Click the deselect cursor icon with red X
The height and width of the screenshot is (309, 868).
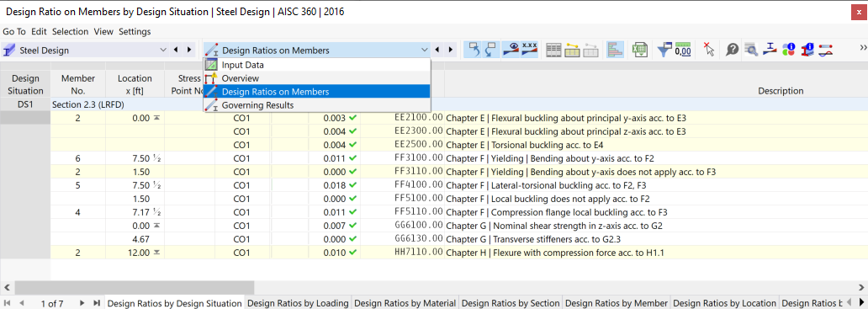point(708,50)
